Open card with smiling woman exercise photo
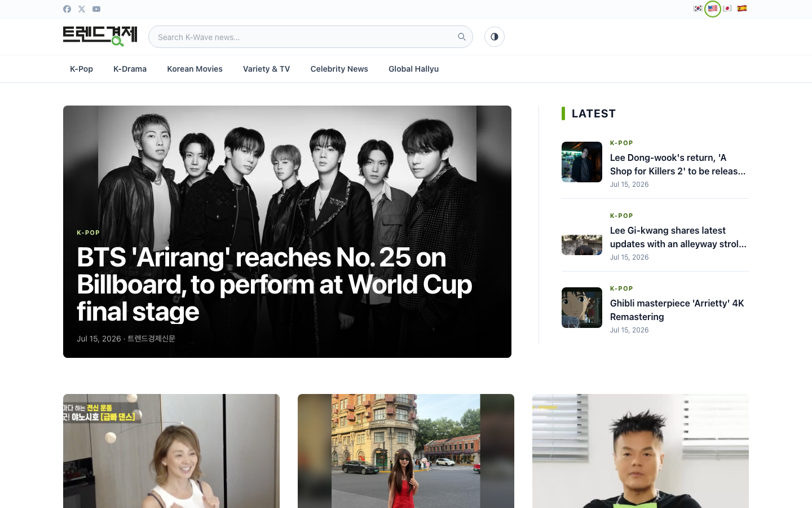The height and width of the screenshot is (508, 812). [171, 451]
